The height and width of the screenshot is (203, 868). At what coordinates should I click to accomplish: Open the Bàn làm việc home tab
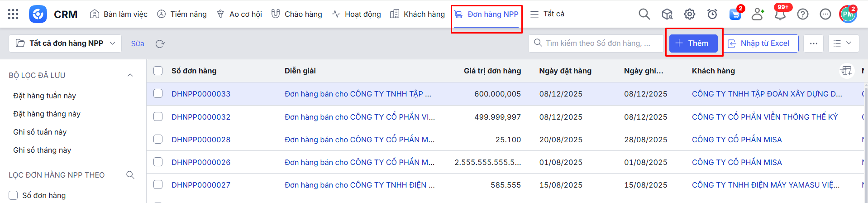119,14
